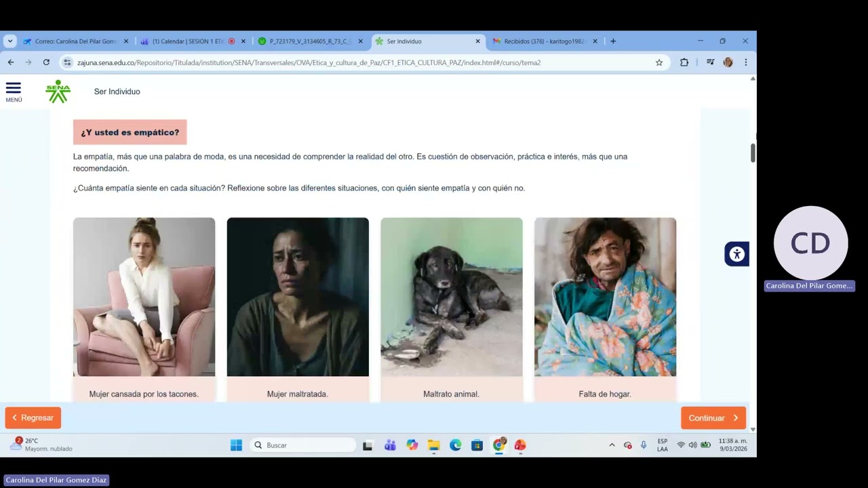Bookmark this page with the star icon
868x488 pixels.
point(659,62)
